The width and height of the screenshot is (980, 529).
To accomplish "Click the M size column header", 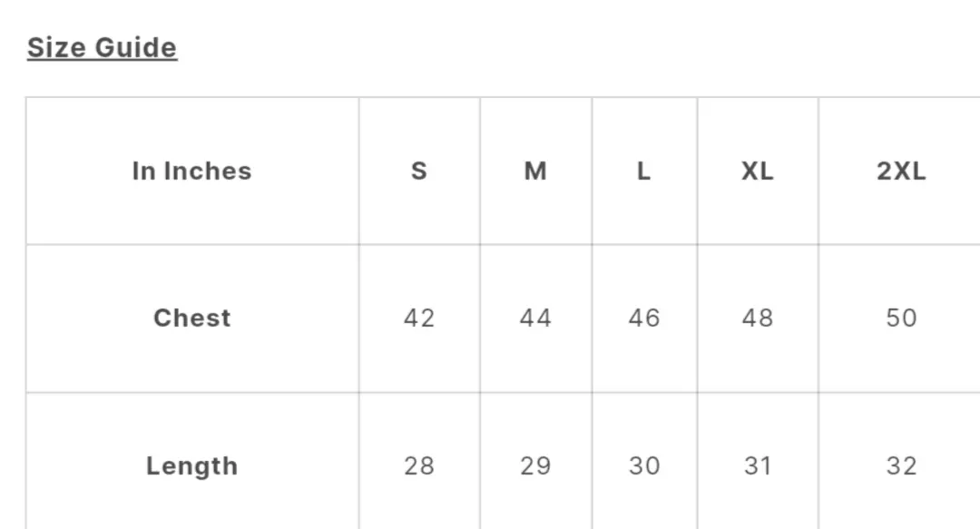I will click(x=535, y=171).
